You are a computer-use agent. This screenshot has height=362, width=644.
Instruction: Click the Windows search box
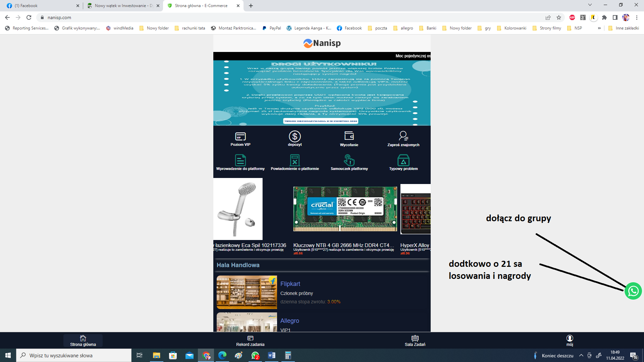point(74,355)
